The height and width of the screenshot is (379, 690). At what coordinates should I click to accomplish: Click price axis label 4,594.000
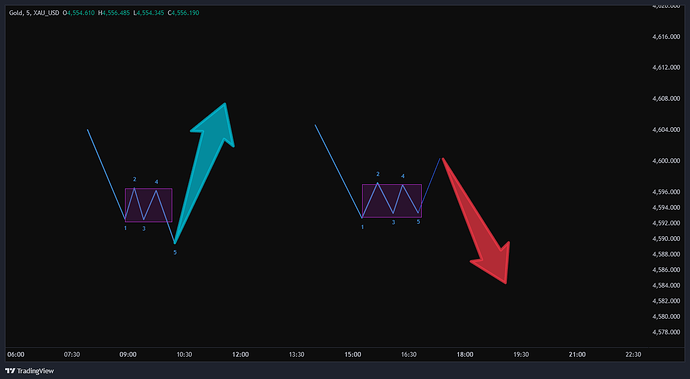tap(666, 207)
